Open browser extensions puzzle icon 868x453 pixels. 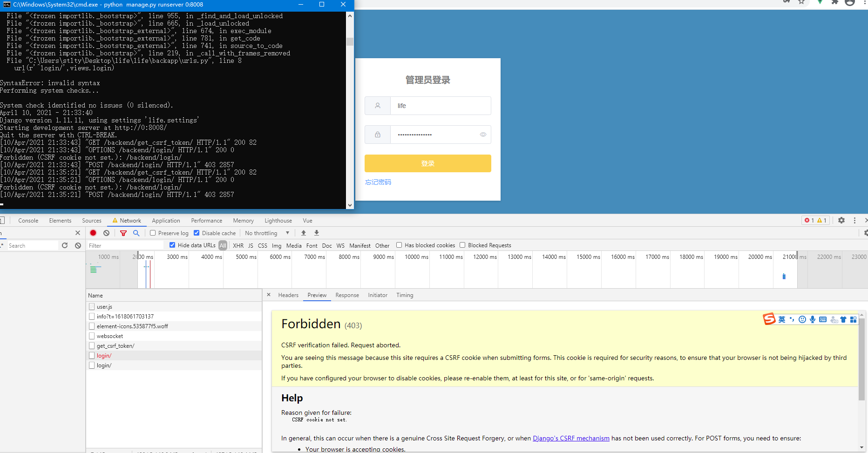tap(835, 2)
